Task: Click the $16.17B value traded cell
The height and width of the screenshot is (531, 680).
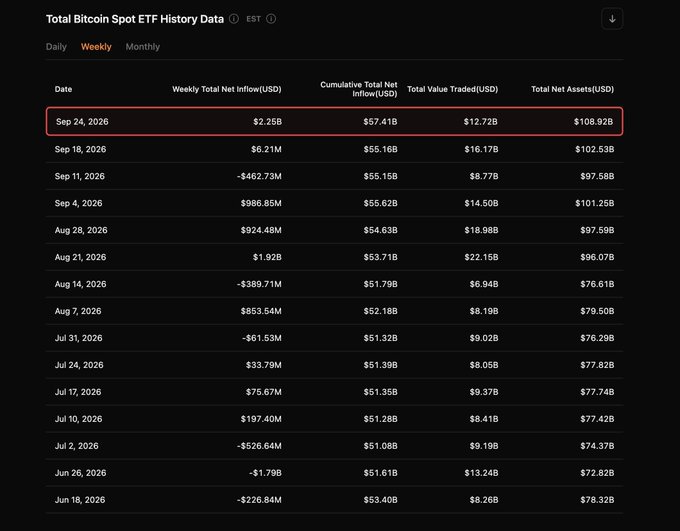Action: click(x=481, y=149)
